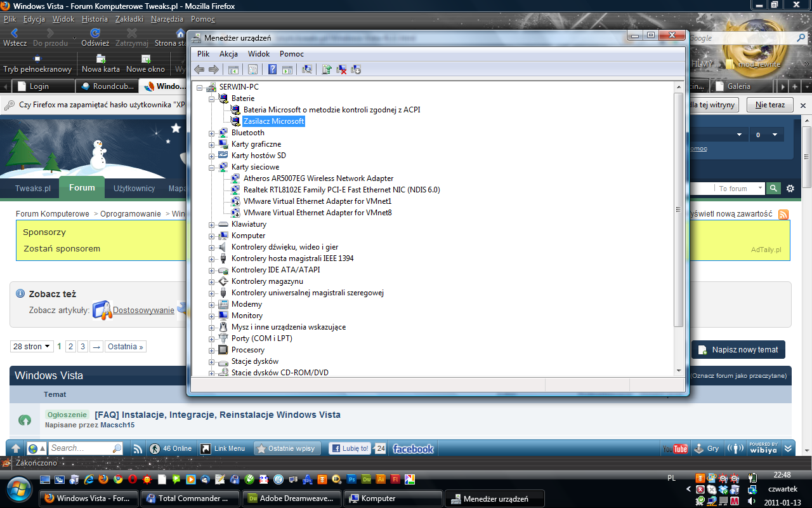This screenshot has height=508, width=812.
Task: Open Firefox Zakładki menu
Action: pyautogui.click(x=129, y=19)
